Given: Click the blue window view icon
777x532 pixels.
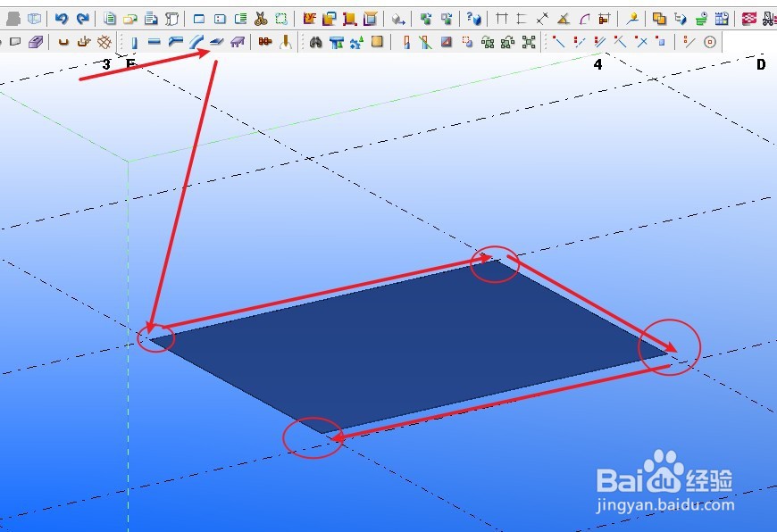Looking at the screenshot, I should (x=199, y=19).
